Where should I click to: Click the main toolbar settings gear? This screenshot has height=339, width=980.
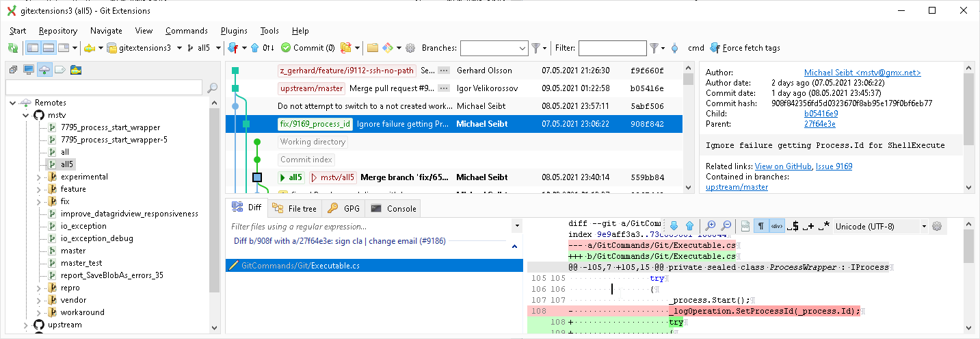(410, 48)
